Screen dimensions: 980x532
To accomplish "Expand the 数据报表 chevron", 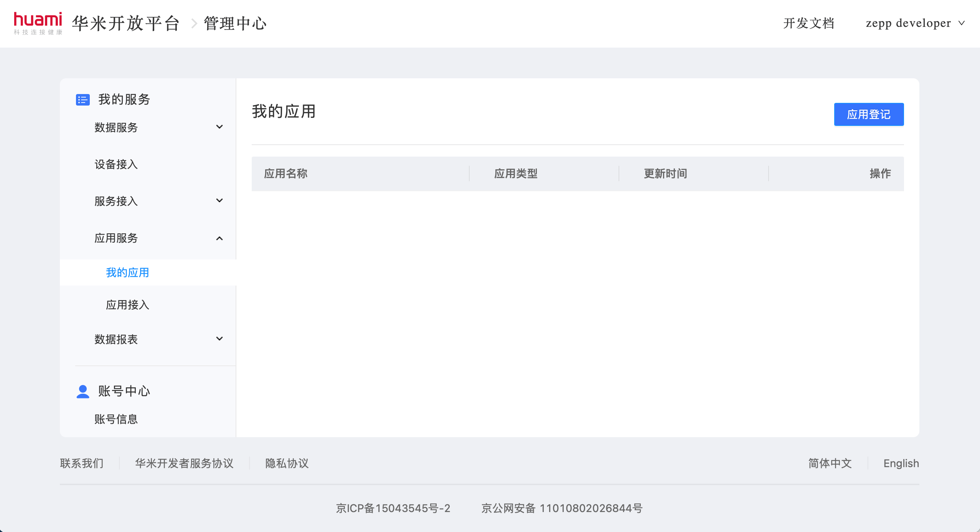I will pyautogui.click(x=219, y=339).
